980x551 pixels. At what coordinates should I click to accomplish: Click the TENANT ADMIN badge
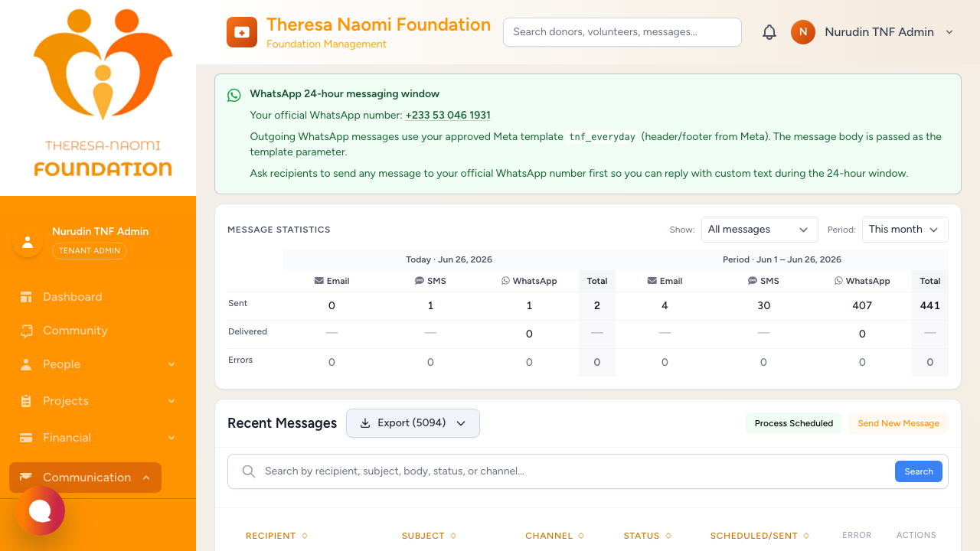90,250
